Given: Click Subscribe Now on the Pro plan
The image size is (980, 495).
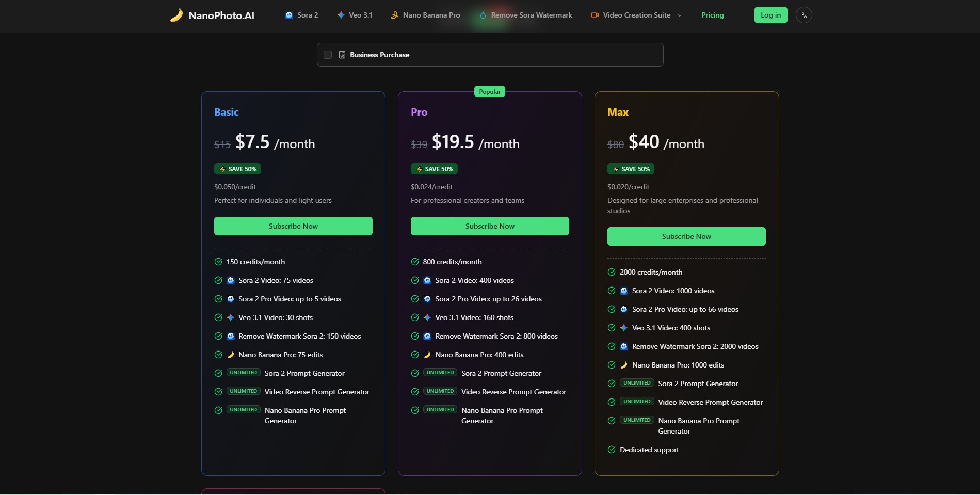Looking at the screenshot, I should (489, 226).
